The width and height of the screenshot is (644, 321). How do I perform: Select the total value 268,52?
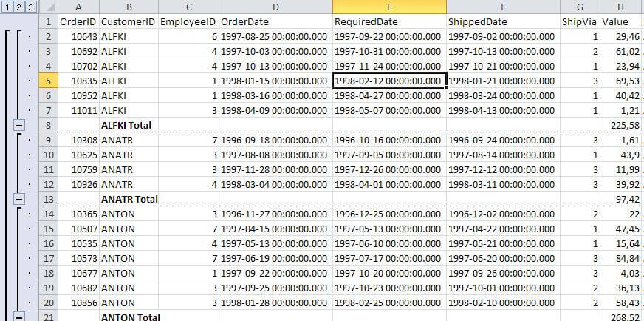[x=621, y=316]
